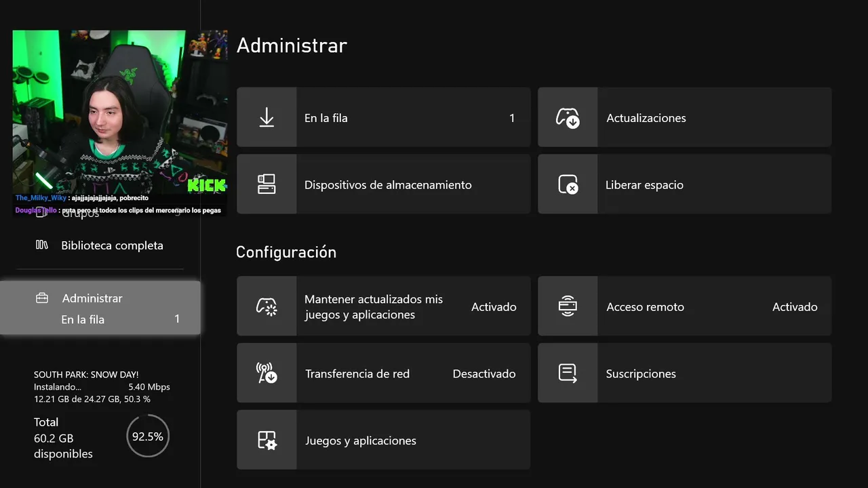868x488 pixels.
Task: Click the download arrow icon for En la fila
Action: 267,117
